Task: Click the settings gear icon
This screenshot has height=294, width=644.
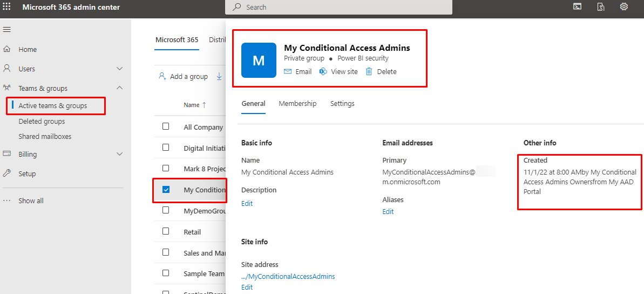Action: point(624,7)
